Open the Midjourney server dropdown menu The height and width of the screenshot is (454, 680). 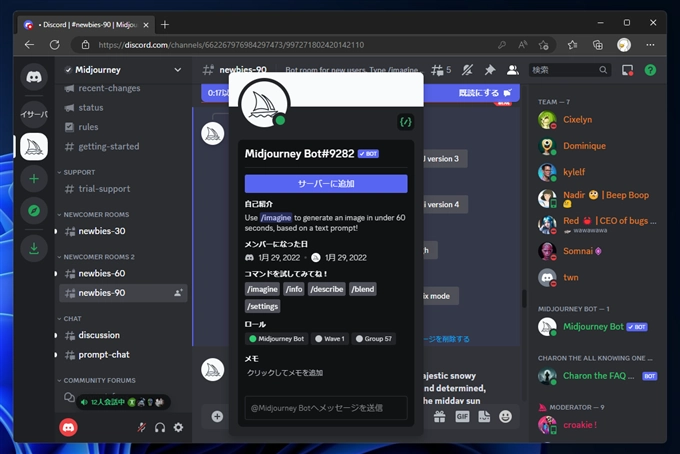point(177,70)
